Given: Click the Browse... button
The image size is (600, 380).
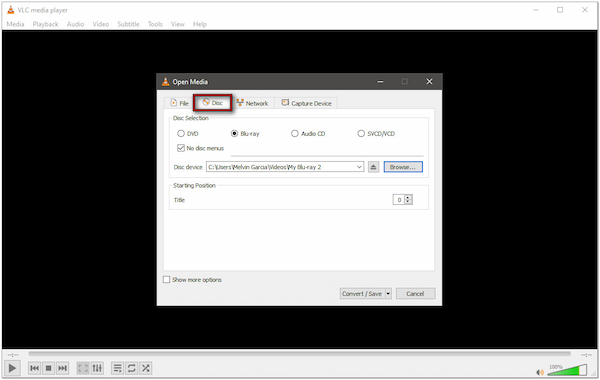Looking at the screenshot, I should click(403, 167).
